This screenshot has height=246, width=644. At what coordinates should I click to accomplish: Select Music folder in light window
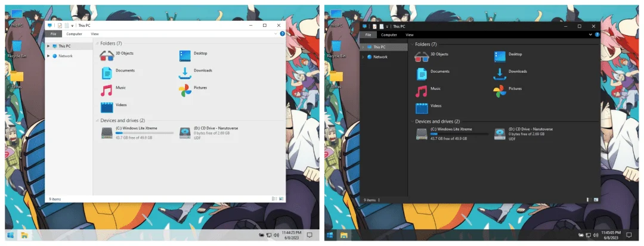113,90
